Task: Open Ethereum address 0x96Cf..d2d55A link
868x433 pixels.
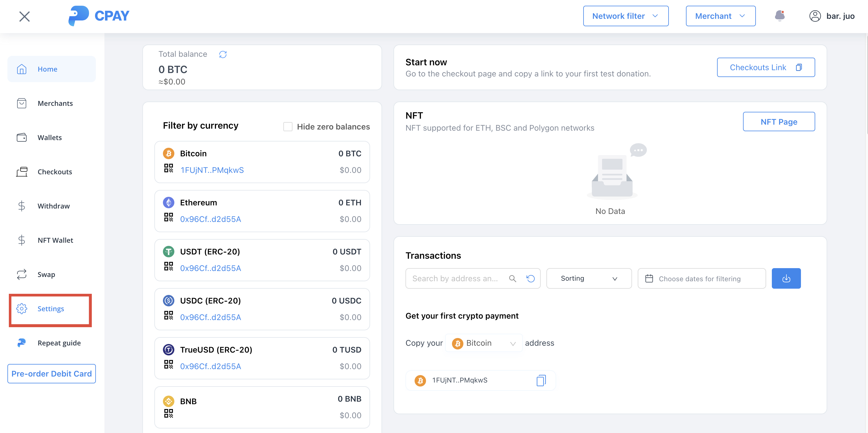Action: (x=211, y=219)
